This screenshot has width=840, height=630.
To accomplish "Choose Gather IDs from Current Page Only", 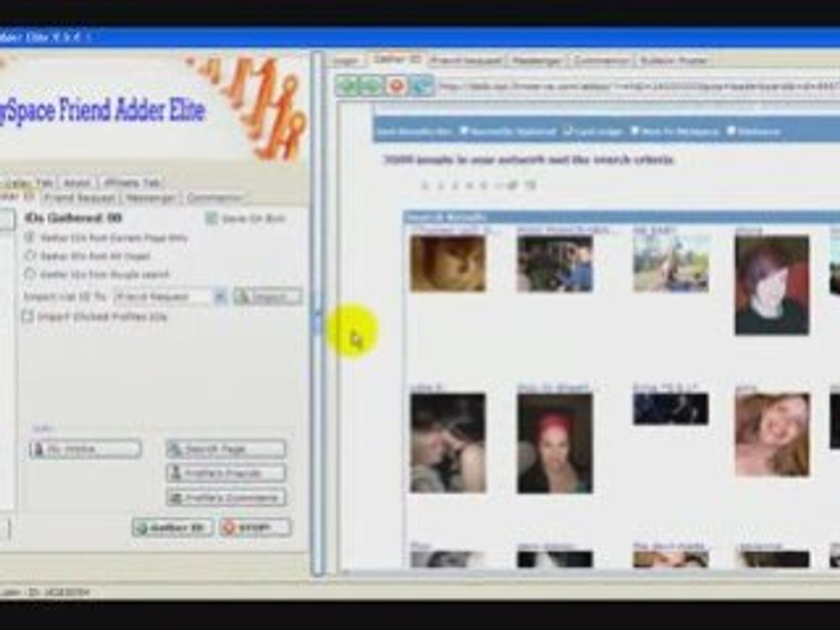I will pos(29,237).
